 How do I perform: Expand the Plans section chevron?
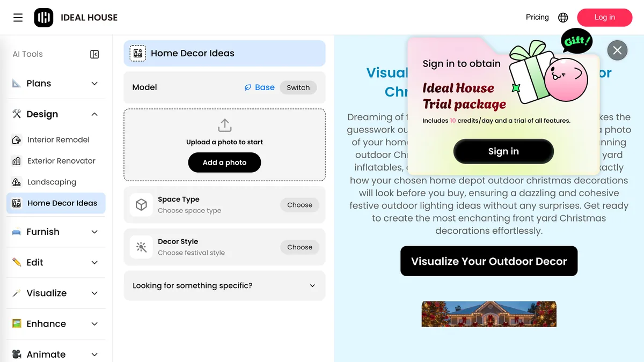click(x=94, y=84)
